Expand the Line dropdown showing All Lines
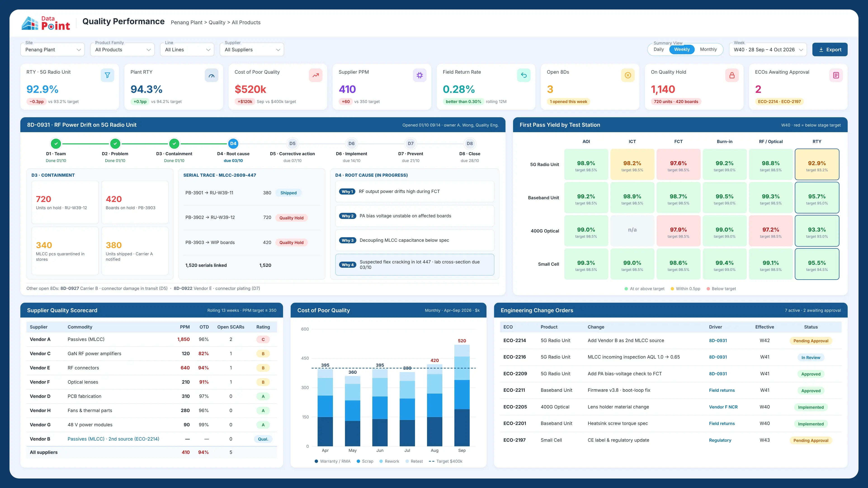868x488 pixels. point(187,49)
